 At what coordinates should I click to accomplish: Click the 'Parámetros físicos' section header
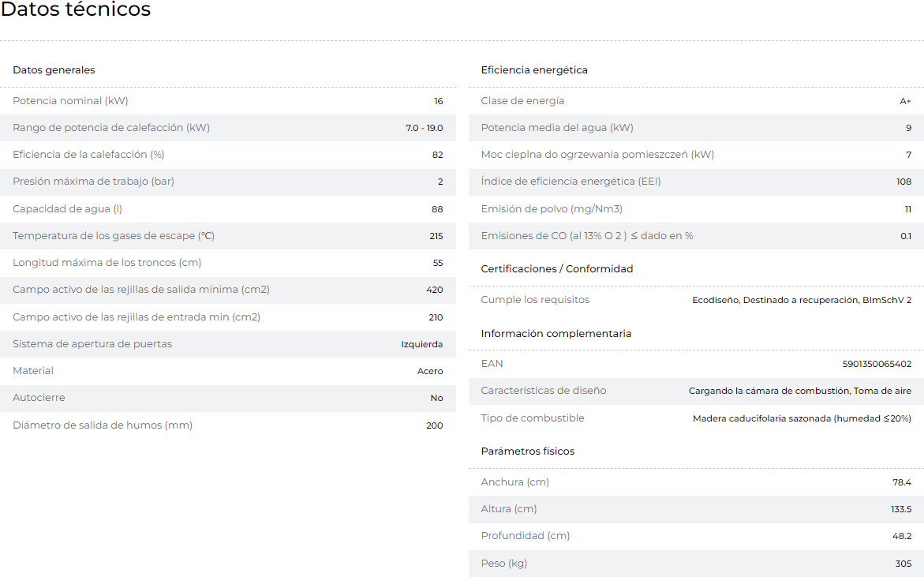(x=528, y=451)
